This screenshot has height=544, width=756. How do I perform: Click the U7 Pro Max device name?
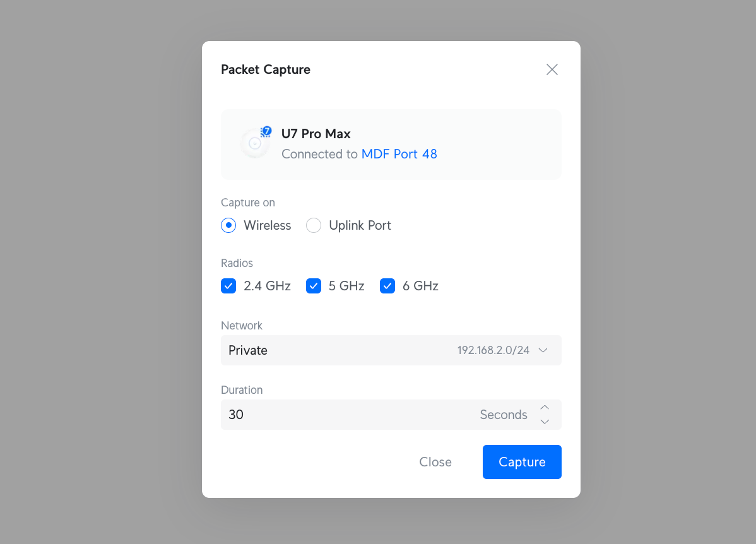316,134
